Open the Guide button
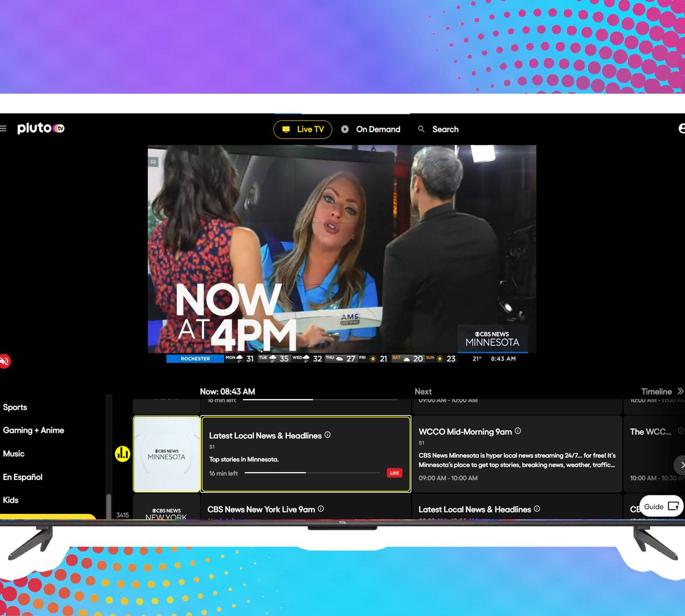 click(661, 506)
